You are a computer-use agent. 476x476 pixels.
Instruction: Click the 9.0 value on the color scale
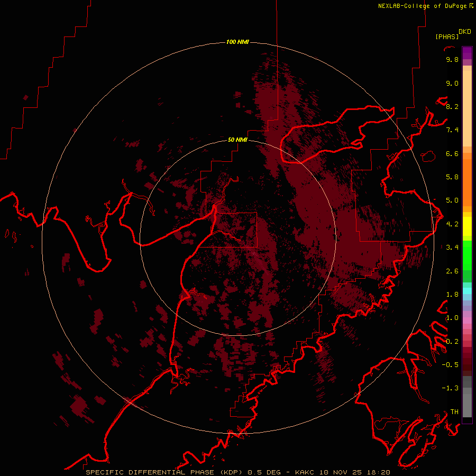(x=452, y=83)
